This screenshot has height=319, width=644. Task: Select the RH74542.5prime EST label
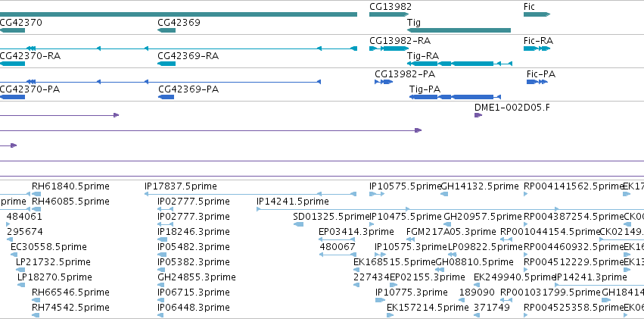[x=70, y=308]
